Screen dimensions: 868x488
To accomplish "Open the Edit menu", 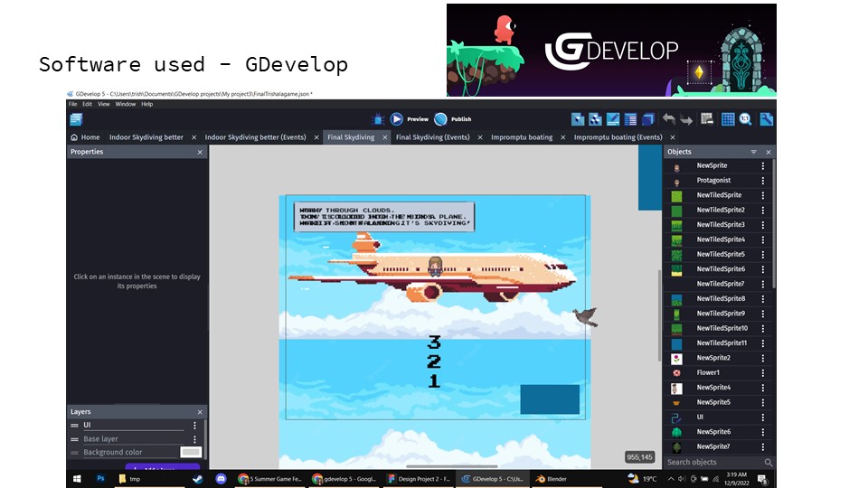I will pos(88,104).
